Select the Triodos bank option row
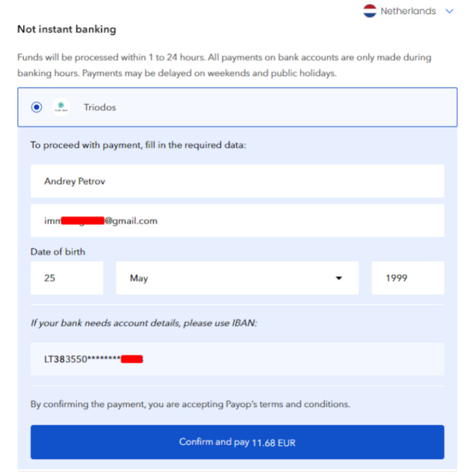 [x=237, y=107]
